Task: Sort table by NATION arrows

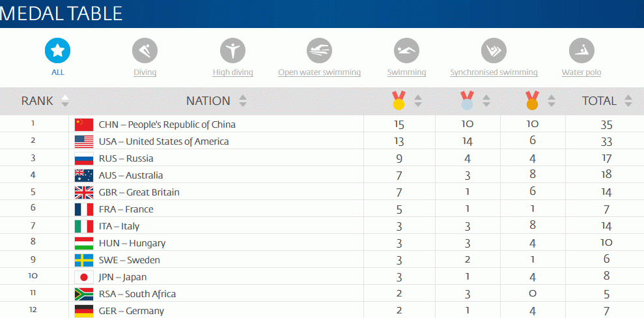Action: (x=243, y=101)
